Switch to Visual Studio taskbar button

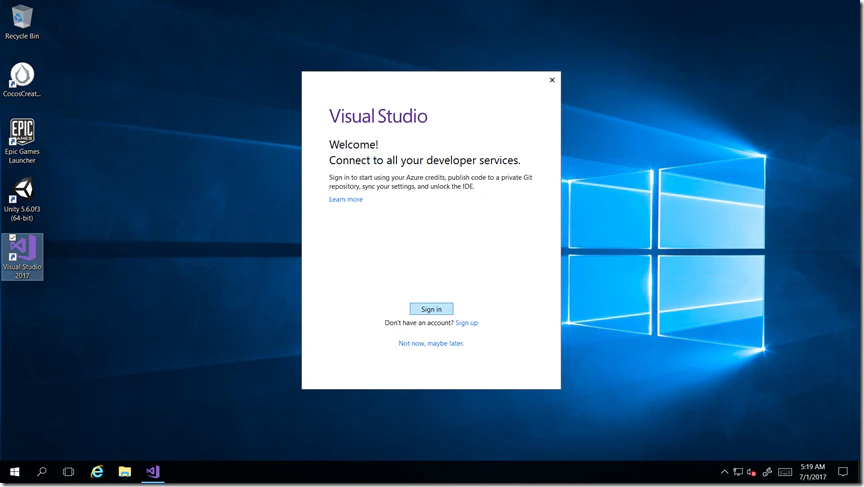click(x=152, y=471)
